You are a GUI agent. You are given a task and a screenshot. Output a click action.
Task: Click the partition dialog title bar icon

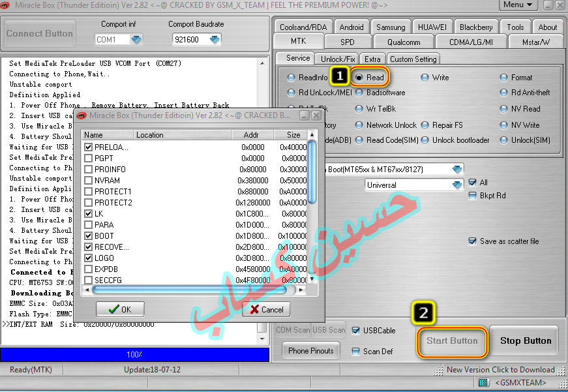[82, 115]
